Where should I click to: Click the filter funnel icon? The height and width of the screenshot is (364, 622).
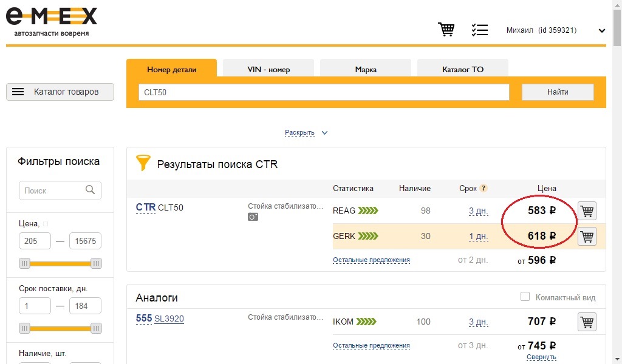coord(143,163)
